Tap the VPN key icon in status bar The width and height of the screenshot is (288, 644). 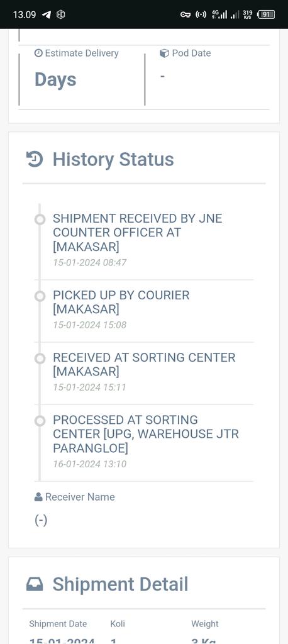click(186, 14)
